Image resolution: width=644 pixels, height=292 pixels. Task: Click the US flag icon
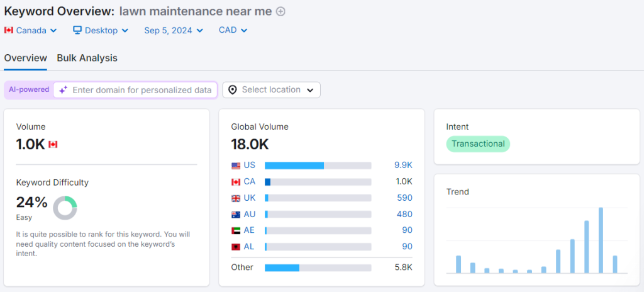[x=236, y=166]
